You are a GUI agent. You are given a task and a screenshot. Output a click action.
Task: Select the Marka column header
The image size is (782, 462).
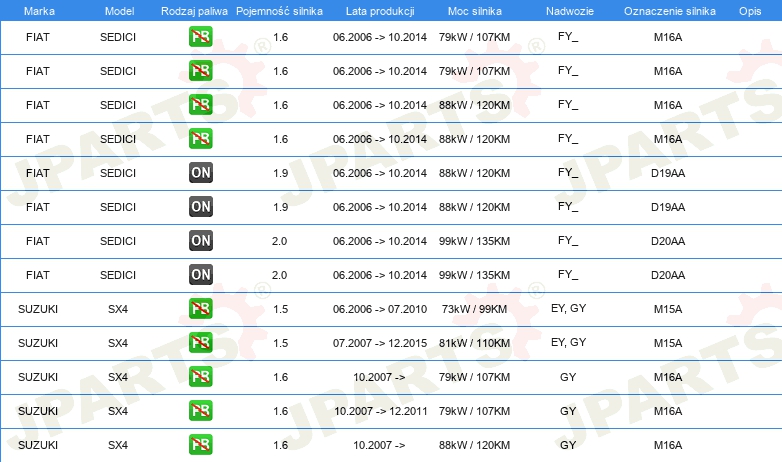point(39,11)
